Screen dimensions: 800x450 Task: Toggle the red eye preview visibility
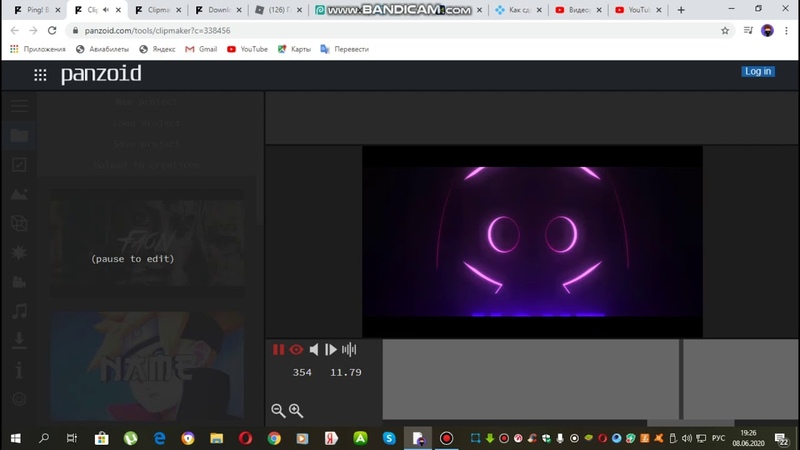coord(296,349)
